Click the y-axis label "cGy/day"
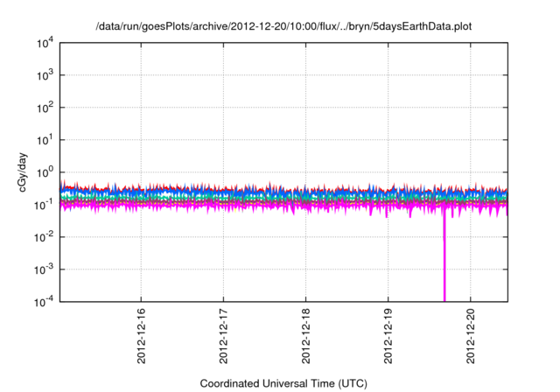560x392 pixels. [23, 172]
